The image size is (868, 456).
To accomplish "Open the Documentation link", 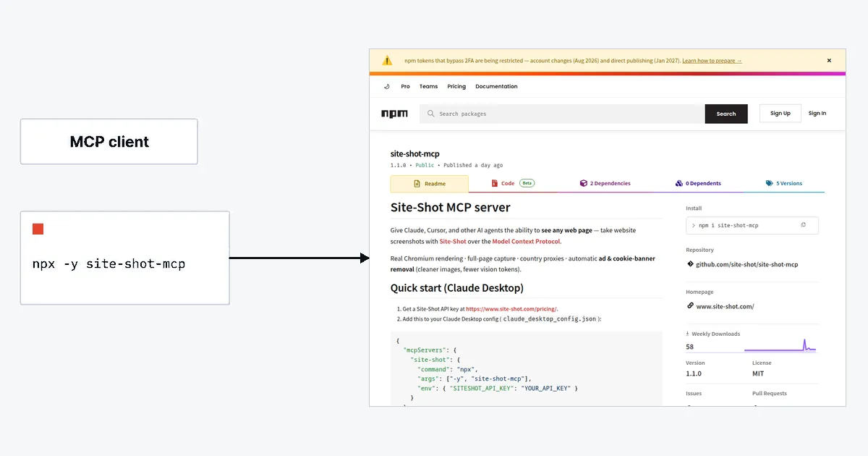I will coord(496,86).
